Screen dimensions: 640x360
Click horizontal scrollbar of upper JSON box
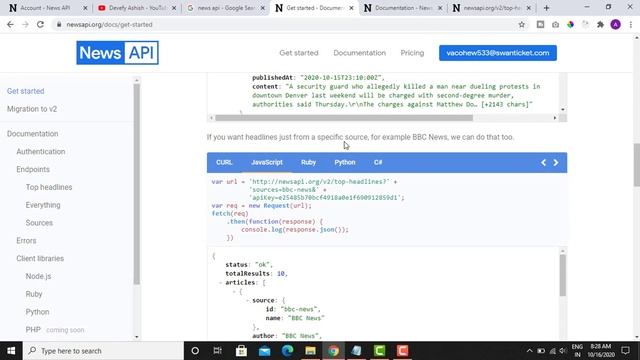click(x=344, y=118)
